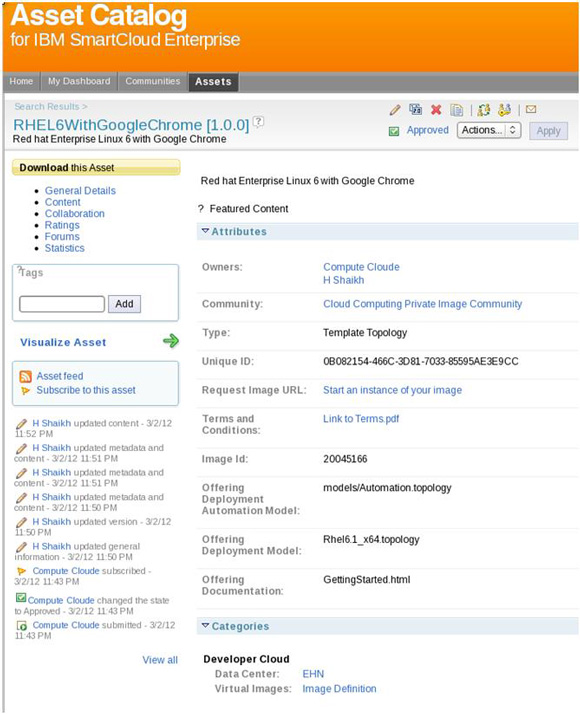Click the flag icon beside Subscribe to this asset
The width and height of the screenshot is (580, 714).
25,391
